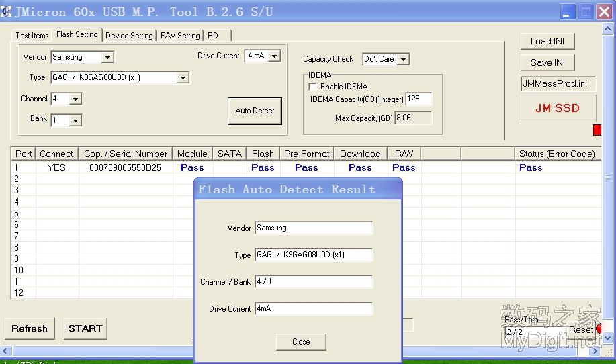This screenshot has height=364, width=616.
Task: Click the Pass result under Download column
Action: click(360, 168)
